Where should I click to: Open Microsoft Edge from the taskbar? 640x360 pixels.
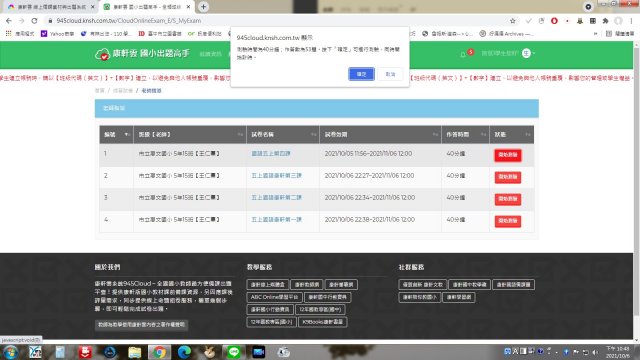coord(184,352)
